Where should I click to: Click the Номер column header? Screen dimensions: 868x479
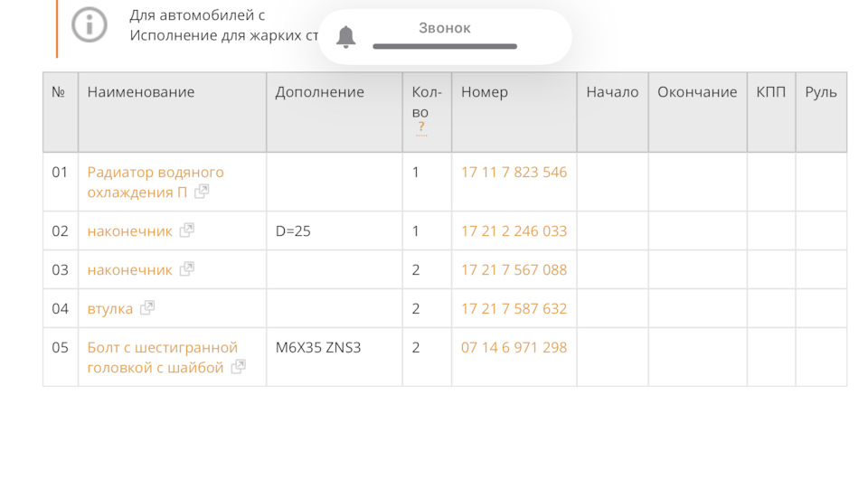tap(485, 92)
